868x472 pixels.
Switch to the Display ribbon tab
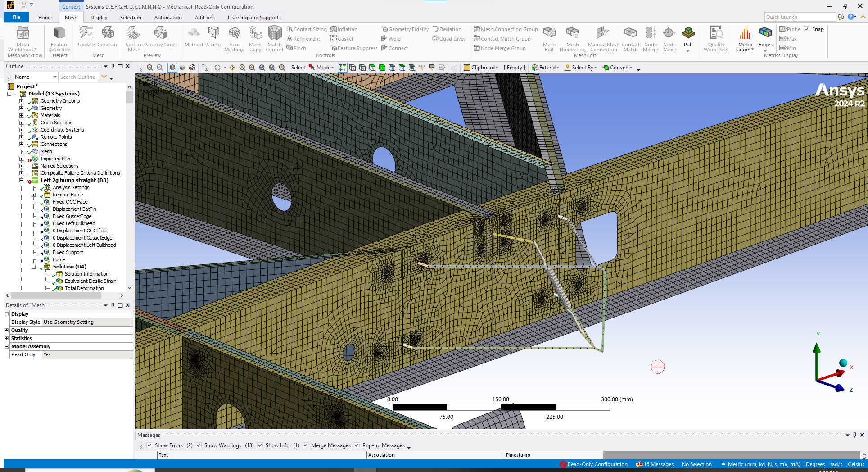(x=99, y=18)
